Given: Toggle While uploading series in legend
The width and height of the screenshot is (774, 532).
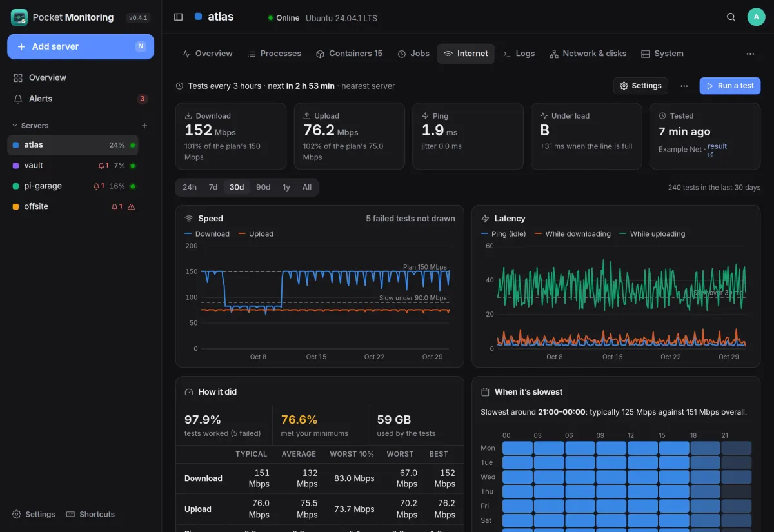Looking at the screenshot, I should click(x=652, y=234).
